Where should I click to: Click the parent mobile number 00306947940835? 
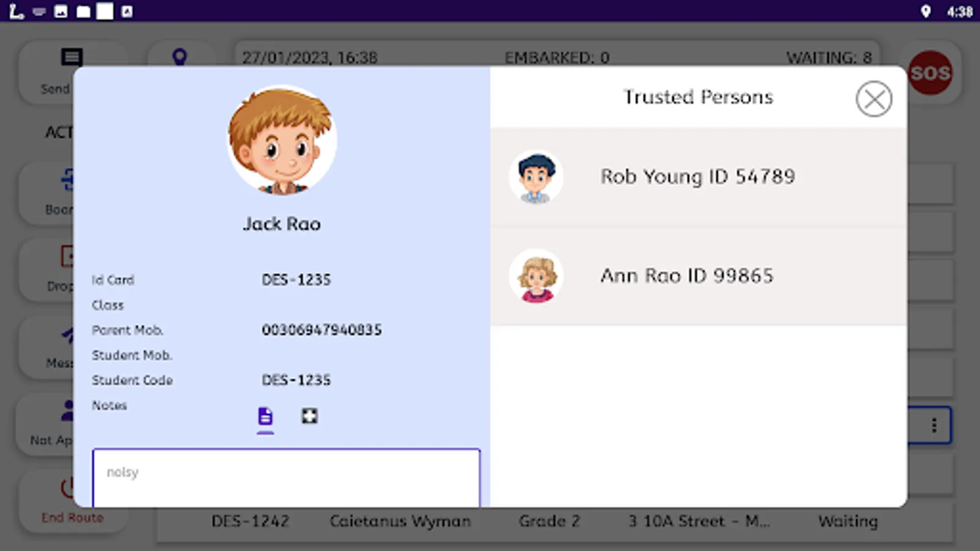(322, 330)
